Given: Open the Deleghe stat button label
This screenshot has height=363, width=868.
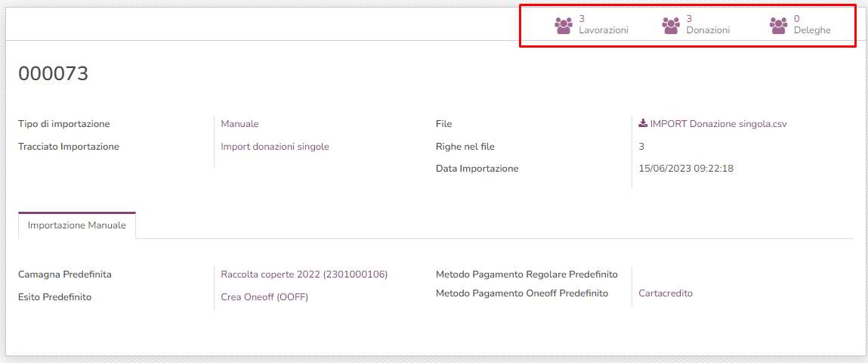Looking at the screenshot, I should coord(812,30).
